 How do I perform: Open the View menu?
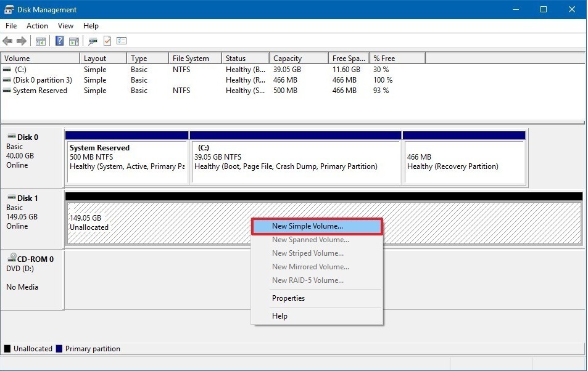(65, 26)
